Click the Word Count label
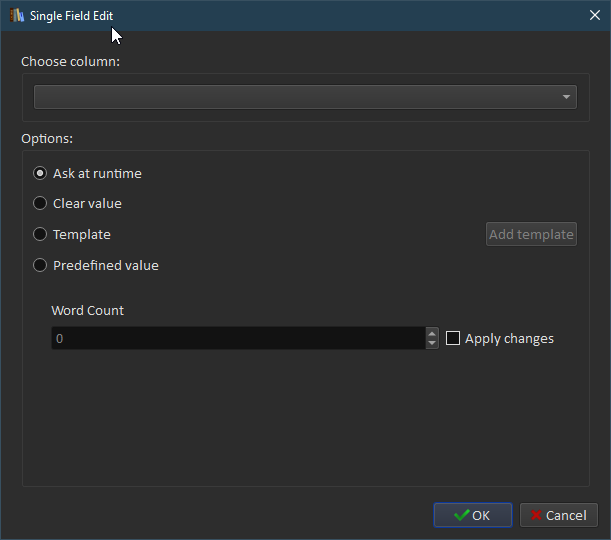The height and width of the screenshot is (540, 611). (x=88, y=310)
